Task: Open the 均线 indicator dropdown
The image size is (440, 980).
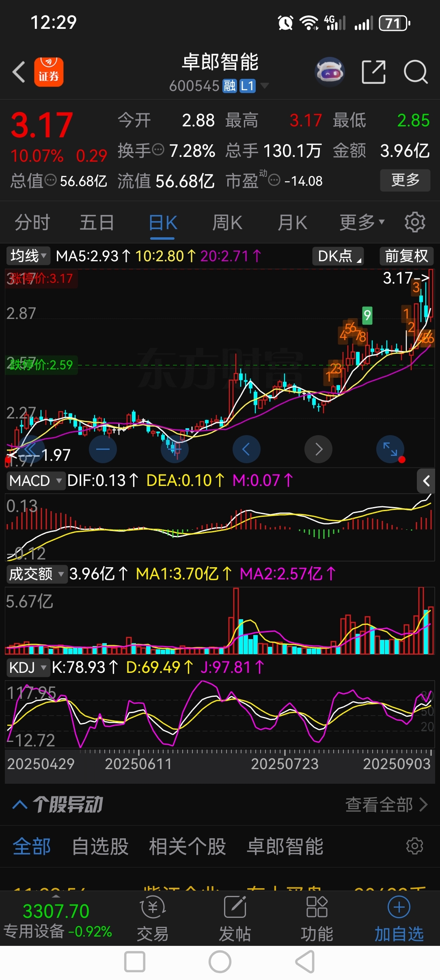Action: (28, 256)
